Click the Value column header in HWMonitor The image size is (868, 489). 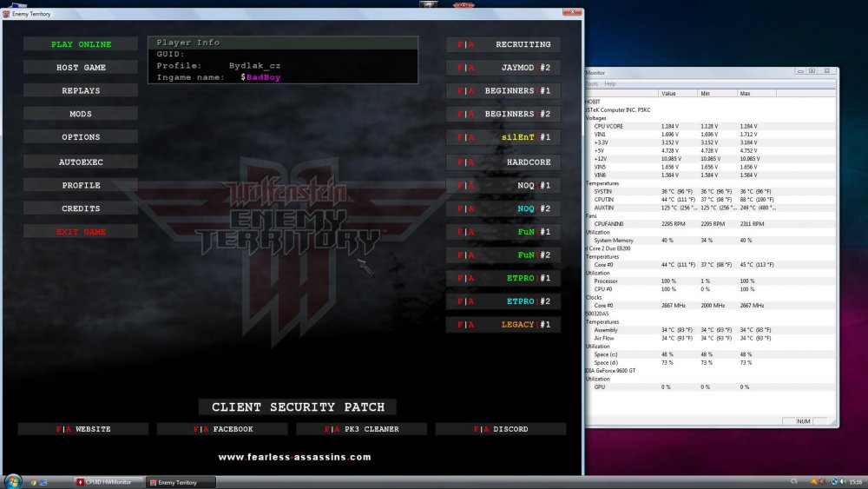(x=678, y=94)
